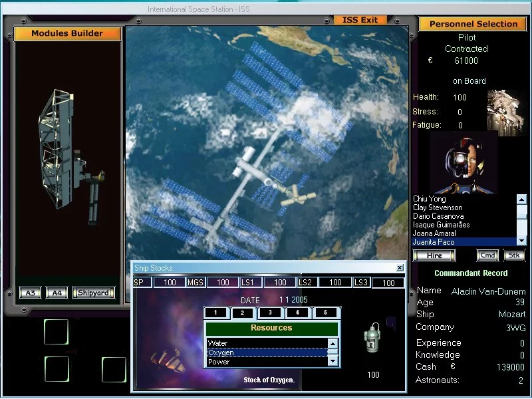The height and width of the screenshot is (399, 532).
Task: Switch to tab 2 in Ship Stocks
Action: click(x=242, y=313)
